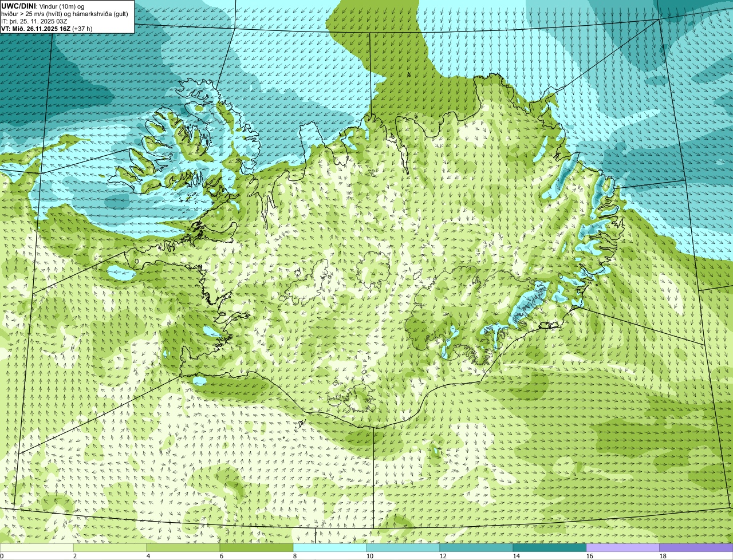Image resolution: width=733 pixels, height=560 pixels.
Task: Click the 12–14 m/s teal legend swatch
Action: click(476, 548)
